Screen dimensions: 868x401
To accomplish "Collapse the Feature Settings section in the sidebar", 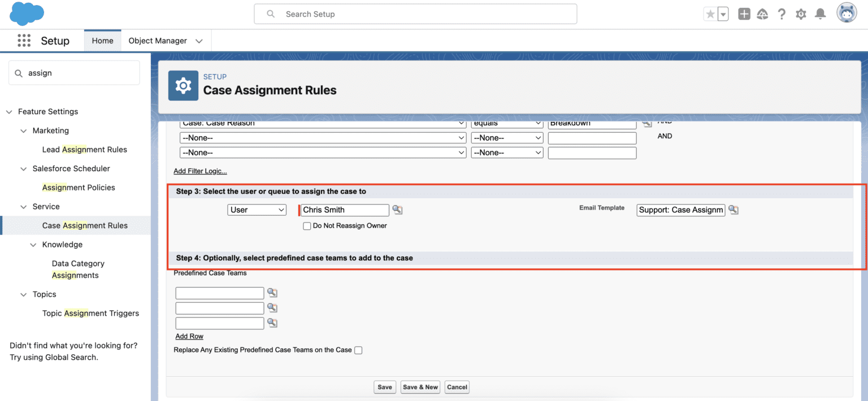I will tap(9, 111).
